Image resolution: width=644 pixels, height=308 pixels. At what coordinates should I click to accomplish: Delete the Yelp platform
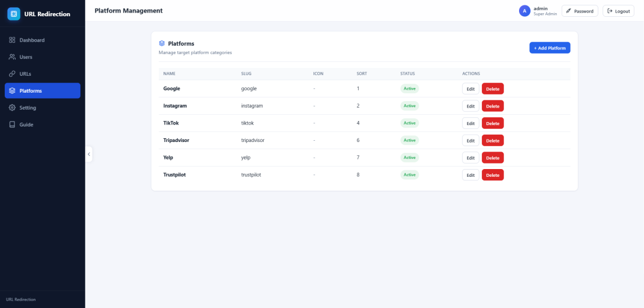493,158
